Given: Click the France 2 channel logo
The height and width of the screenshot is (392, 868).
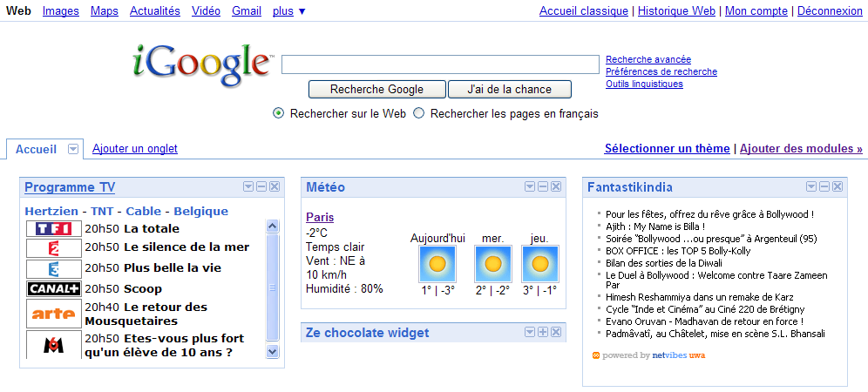Looking at the screenshot, I should [54, 247].
